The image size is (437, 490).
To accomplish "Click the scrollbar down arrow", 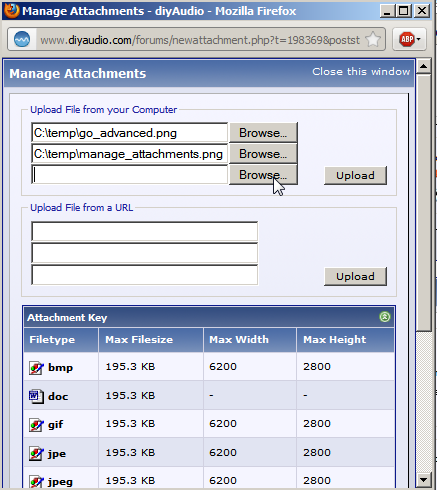I will [424, 480].
